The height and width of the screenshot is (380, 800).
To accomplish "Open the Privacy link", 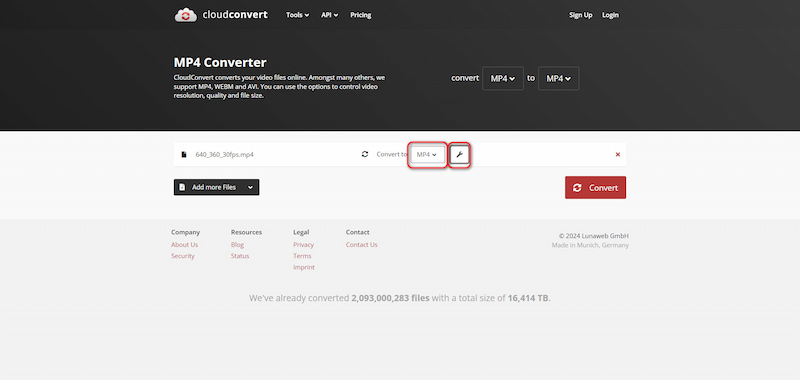I will point(304,245).
